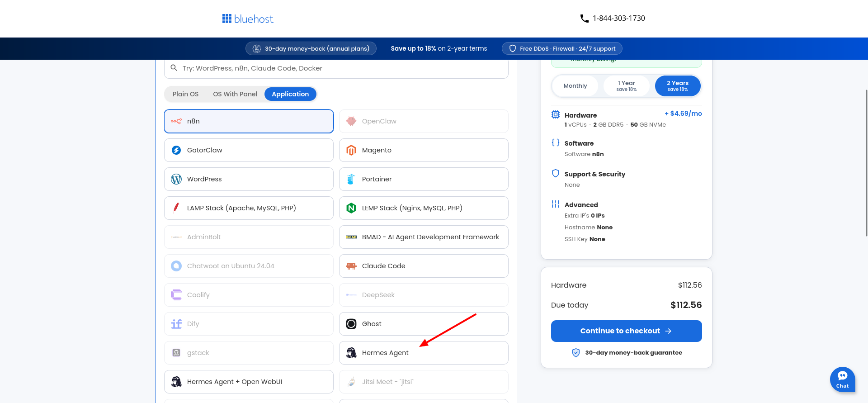Click the GatorClaw lightning icon
This screenshot has width=868, height=403.
coord(176,150)
